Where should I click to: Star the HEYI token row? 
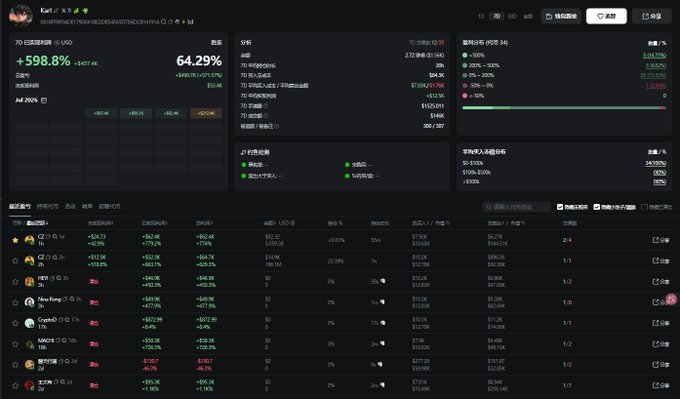click(15, 281)
